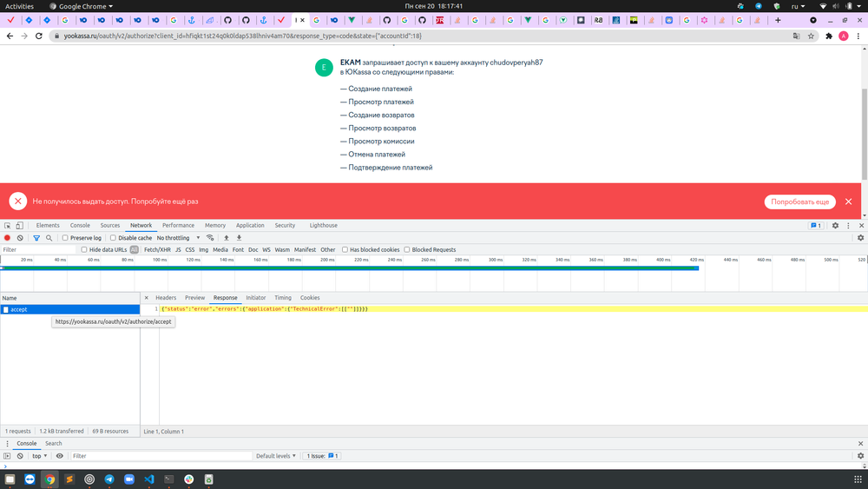This screenshot has height=489, width=868.
Task: Open Default levels dropdown
Action: (276, 456)
